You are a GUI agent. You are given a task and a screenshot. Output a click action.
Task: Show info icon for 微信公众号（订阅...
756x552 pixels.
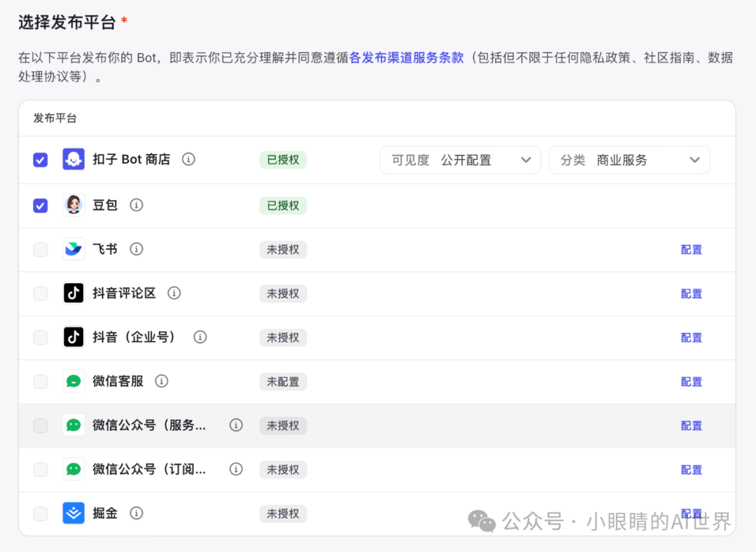point(236,469)
